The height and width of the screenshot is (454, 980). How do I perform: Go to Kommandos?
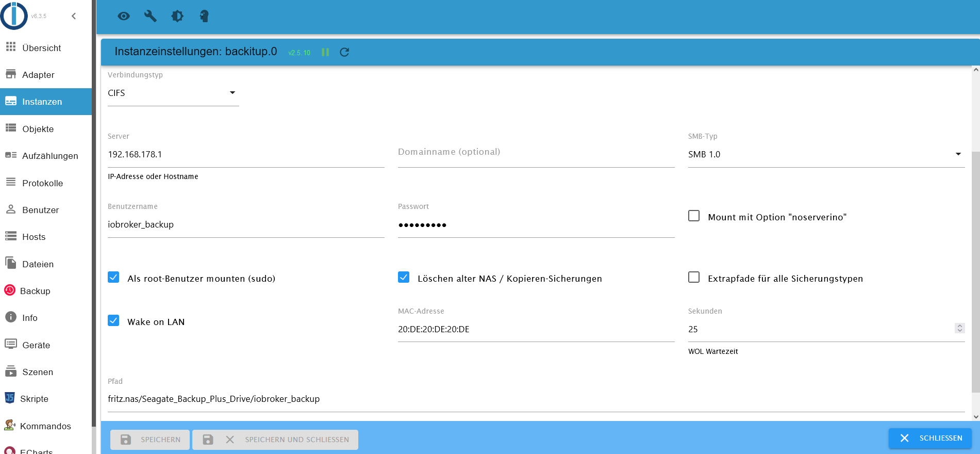tap(46, 426)
